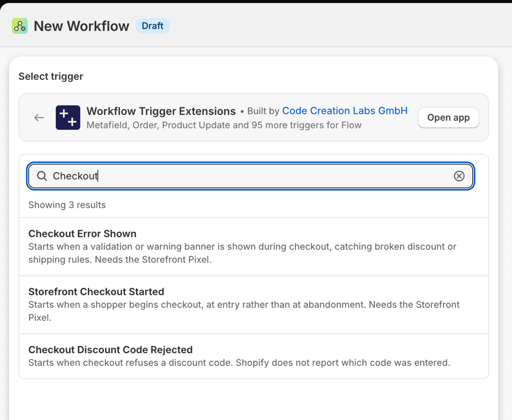Viewport: 512px width, 420px height.
Task: Focus the trigger search field
Action: 250,176
